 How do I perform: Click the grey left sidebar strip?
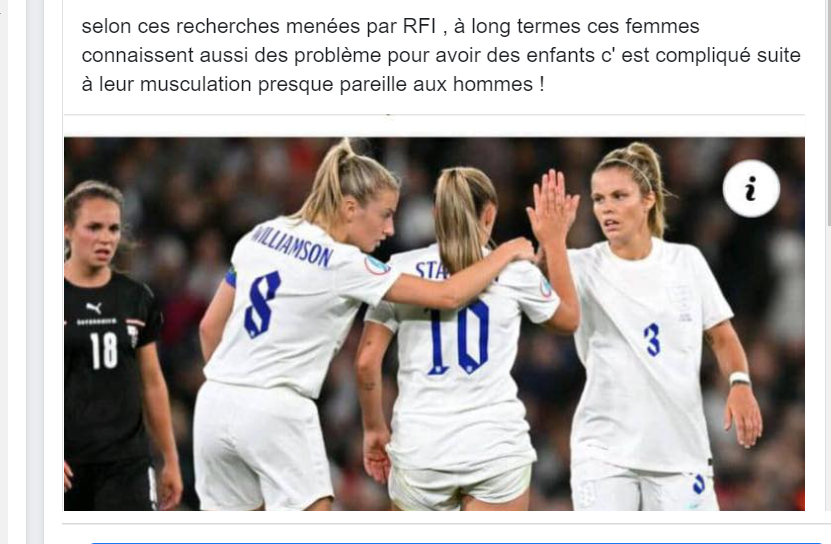35,272
